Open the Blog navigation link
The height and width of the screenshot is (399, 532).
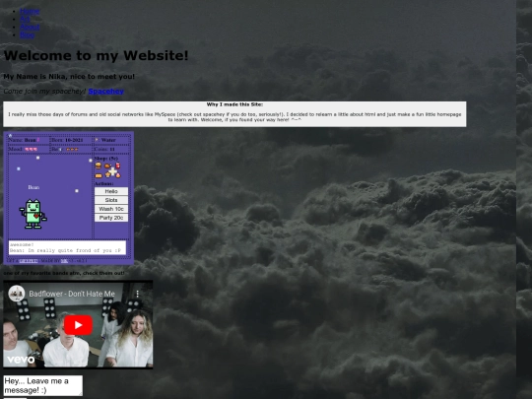tap(27, 34)
